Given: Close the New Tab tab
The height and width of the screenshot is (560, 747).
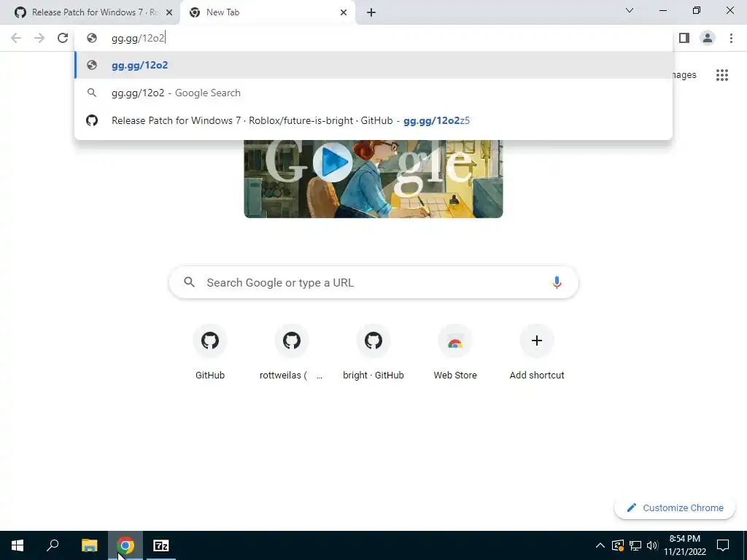Looking at the screenshot, I should 344,12.
